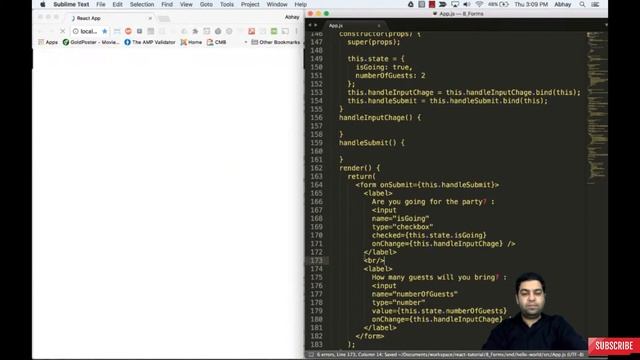Viewport: 640px width, 360px height.
Task: Click the Subscribe button
Action: [x=614, y=346]
